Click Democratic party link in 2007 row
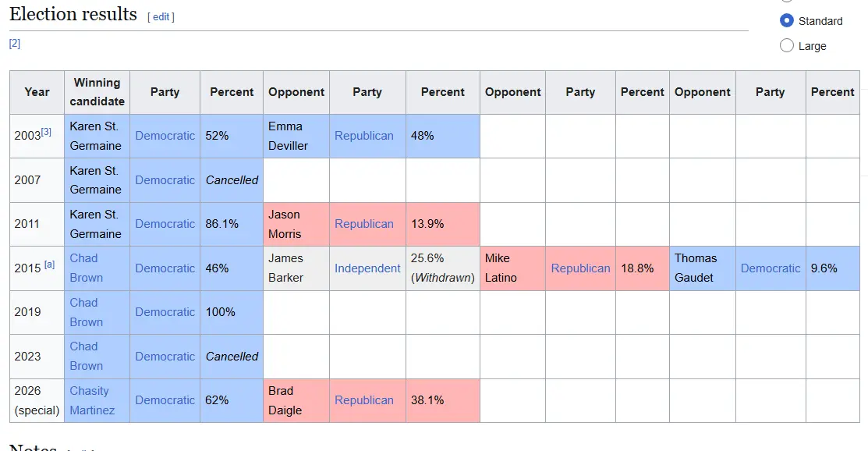Screen dimensions: 868x451 pos(165,180)
